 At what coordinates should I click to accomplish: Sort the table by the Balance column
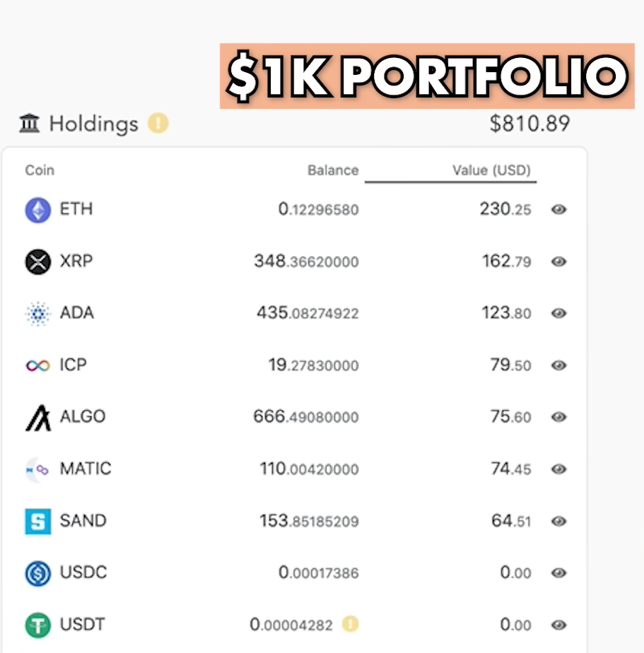pos(333,170)
